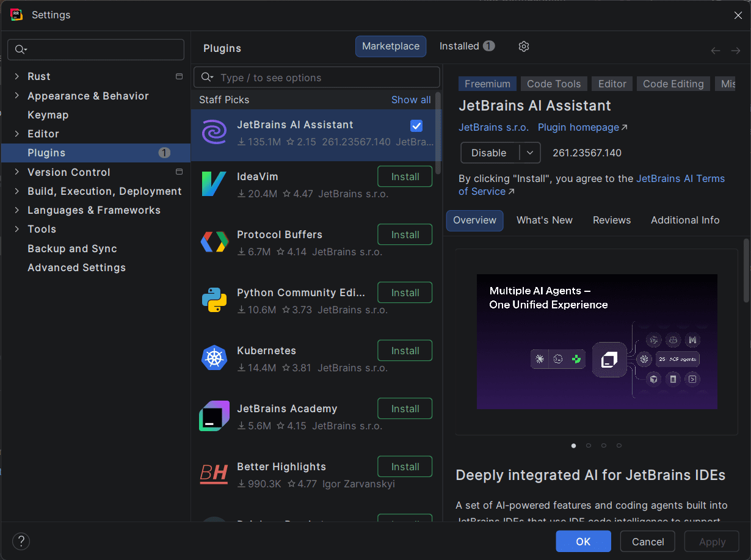Disable the JetBrains AI Assistant plugin

(490, 153)
